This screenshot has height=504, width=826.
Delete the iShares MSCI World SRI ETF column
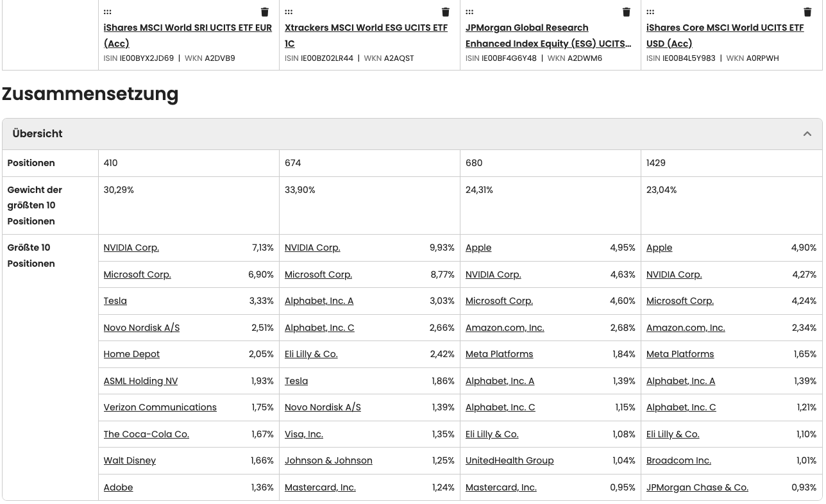(x=264, y=12)
